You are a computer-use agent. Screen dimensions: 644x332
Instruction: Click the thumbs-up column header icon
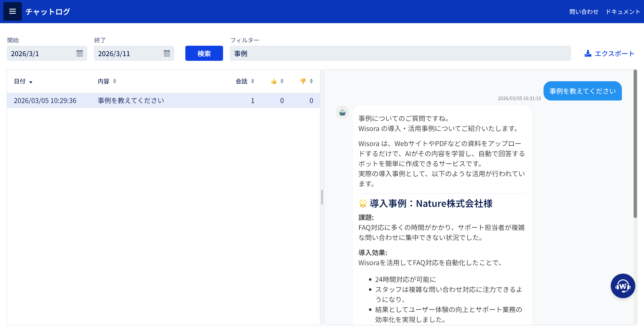tap(274, 81)
